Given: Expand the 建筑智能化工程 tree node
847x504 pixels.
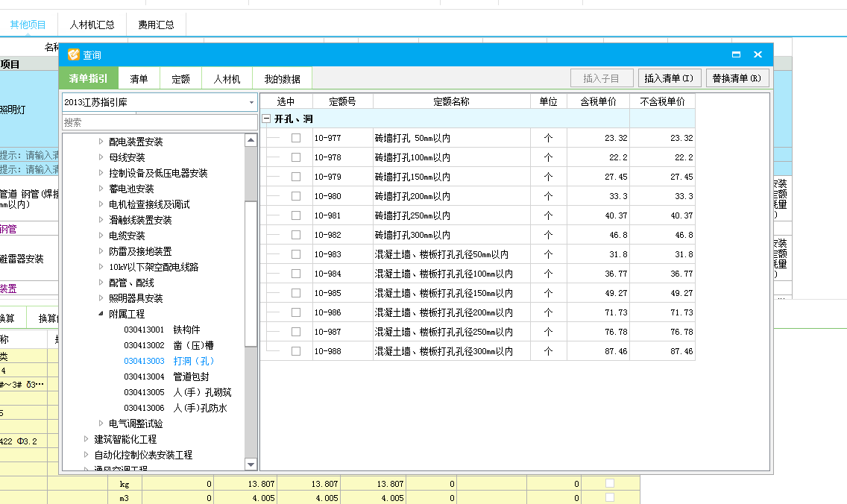Looking at the screenshot, I should 86,439.
